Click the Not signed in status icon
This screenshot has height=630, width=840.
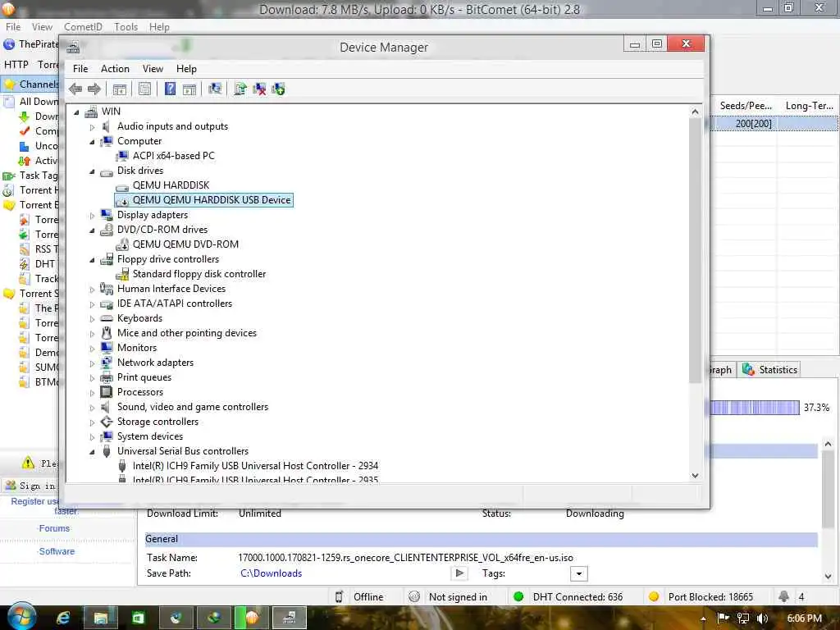414,597
